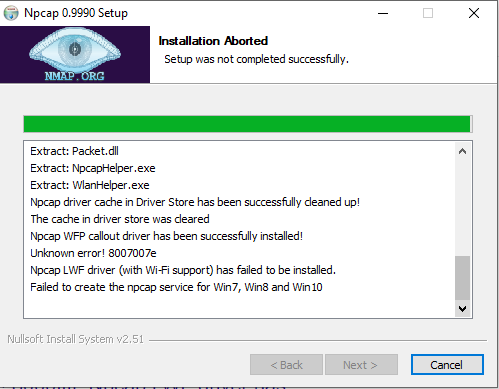Image resolution: width=499 pixels, height=389 pixels.
Task: Click the log scrollbar thumb
Action: [x=462, y=278]
